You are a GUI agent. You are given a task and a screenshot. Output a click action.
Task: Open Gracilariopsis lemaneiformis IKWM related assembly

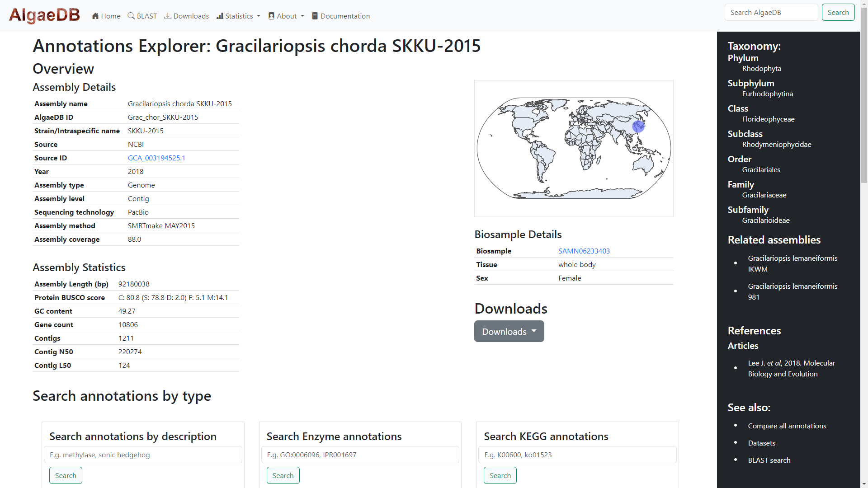pos(793,263)
